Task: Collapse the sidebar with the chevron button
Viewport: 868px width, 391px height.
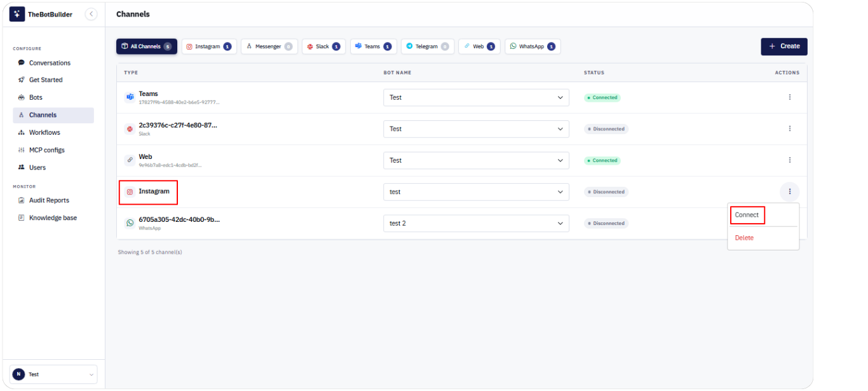Action: point(91,14)
